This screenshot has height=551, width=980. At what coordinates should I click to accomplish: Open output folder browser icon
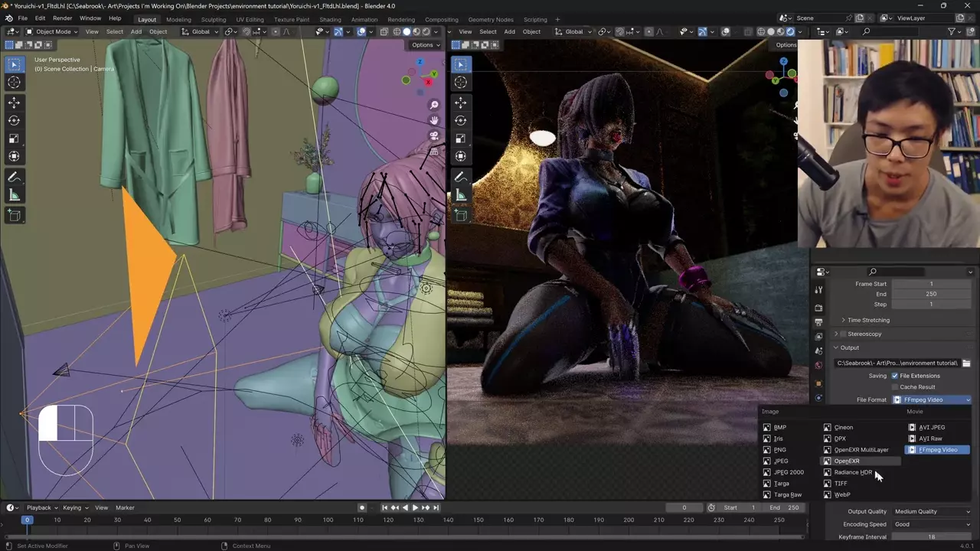(966, 363)
